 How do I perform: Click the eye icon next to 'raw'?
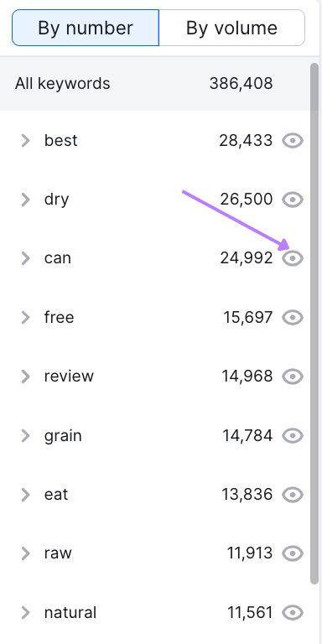click(x=293, y=553)
